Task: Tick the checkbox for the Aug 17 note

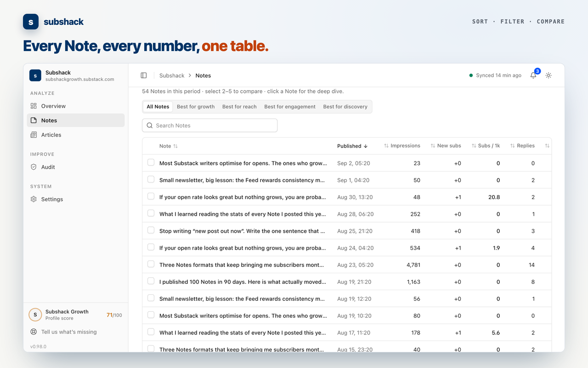Action: click(151, 332)
